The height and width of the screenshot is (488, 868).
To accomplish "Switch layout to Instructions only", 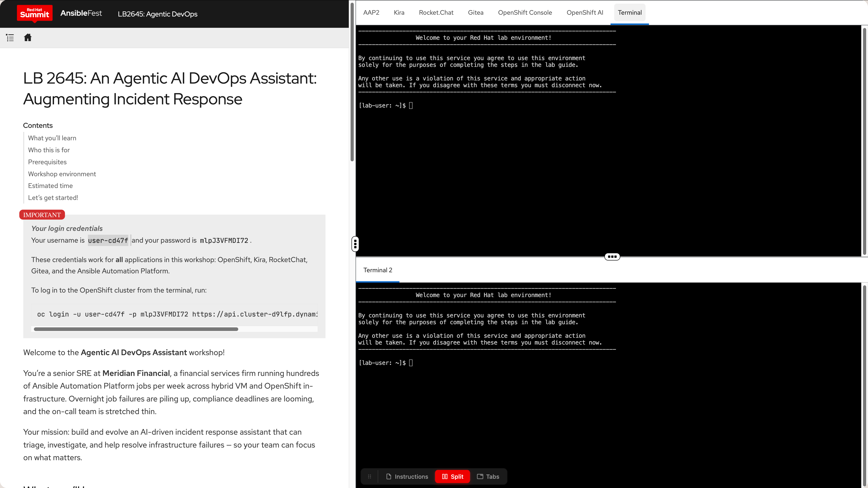I will pyautogui.click(x=407, y=476).
